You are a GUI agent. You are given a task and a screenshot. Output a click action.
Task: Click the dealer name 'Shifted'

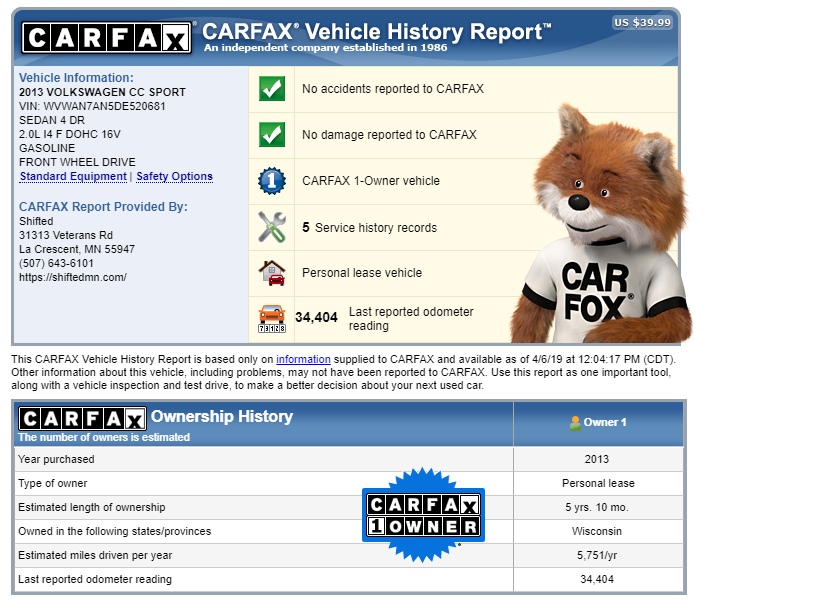pos(36,221)
